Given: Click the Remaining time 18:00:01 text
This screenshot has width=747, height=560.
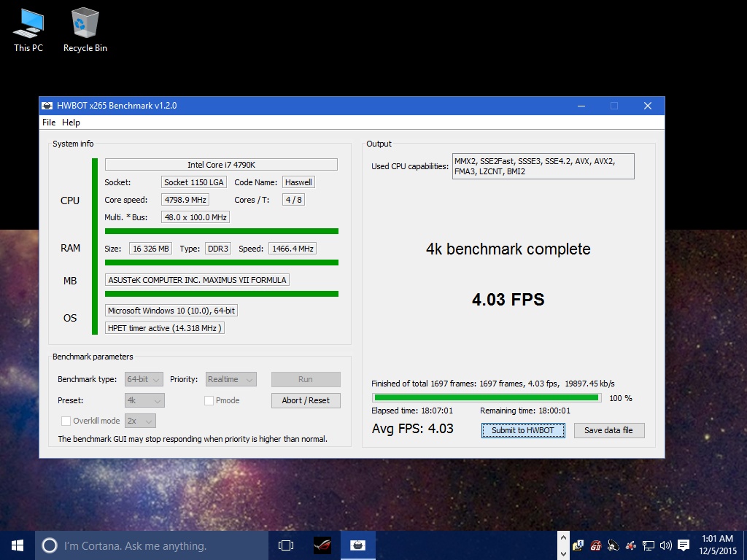Looking at the screenshot, I should [525, 411].
